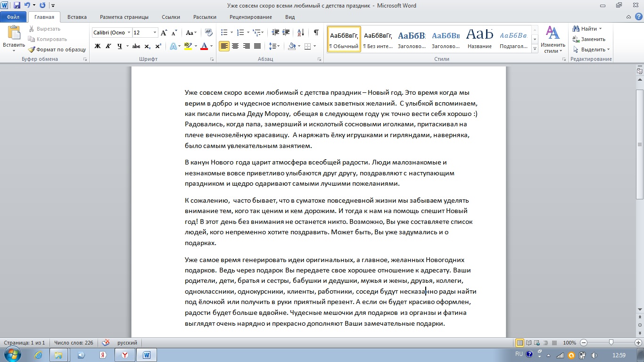The width and height of the screenshot is (644, 362).
Task: Apply the Без интервала style
Action: (378, 39)
